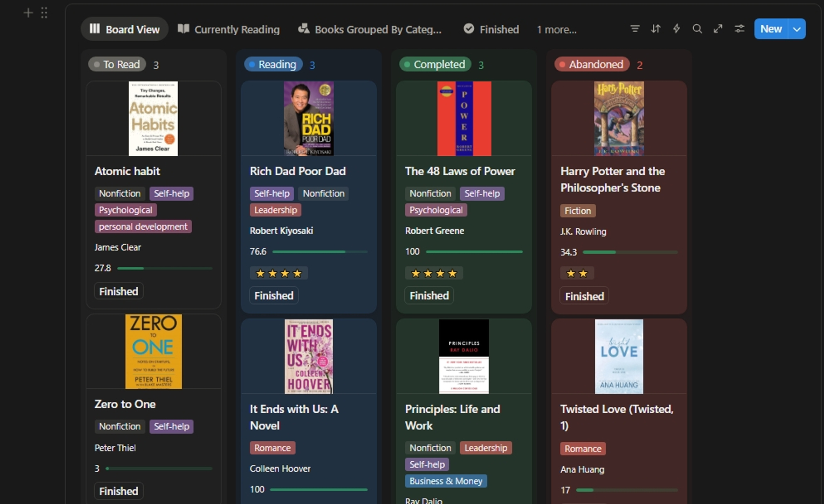Click Finished button on Zero to One card

pyautogui.click(x=119, y=491)
